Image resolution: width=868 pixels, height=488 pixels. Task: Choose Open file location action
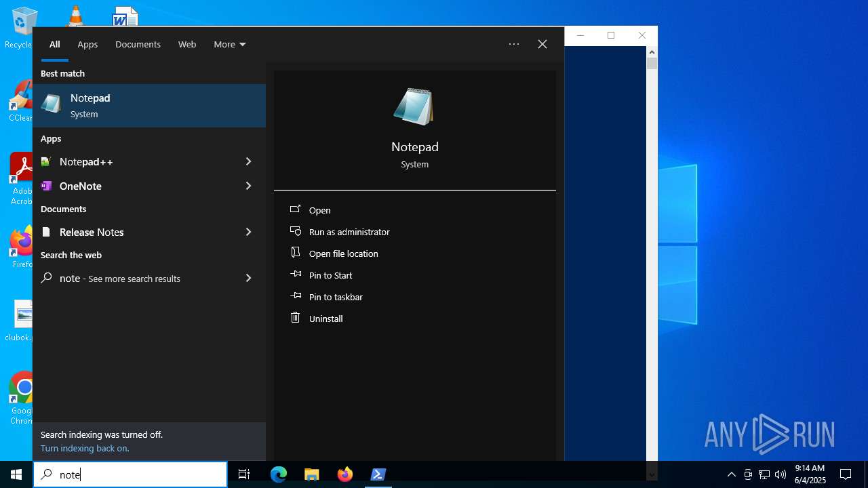pyautogui.click(x=344, y=253)
